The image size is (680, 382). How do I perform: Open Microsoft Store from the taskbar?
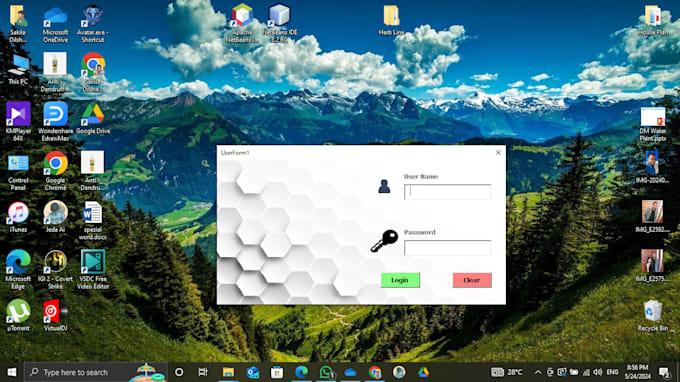pyautogui.click(x=277, y=372)
